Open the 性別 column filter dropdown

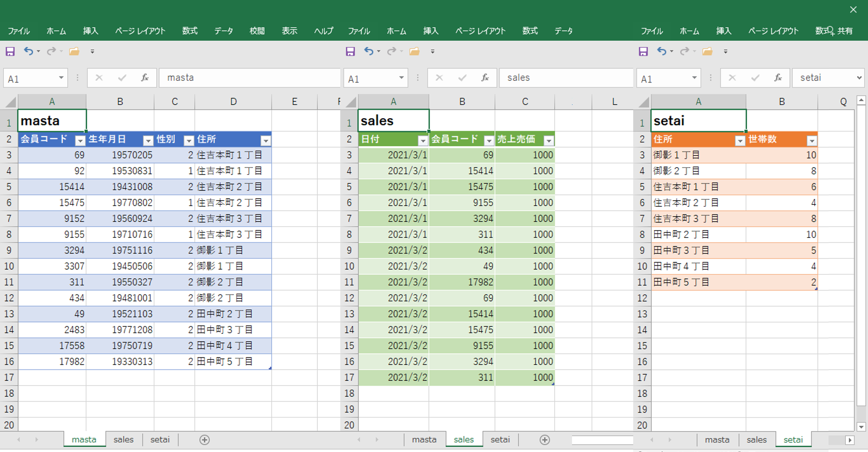click(x=188, y=140)
